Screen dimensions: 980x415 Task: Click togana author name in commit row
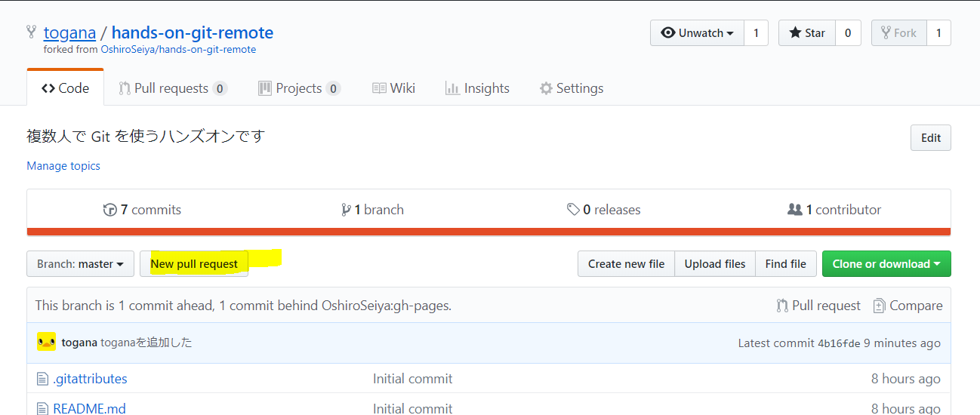click(79, 343)
